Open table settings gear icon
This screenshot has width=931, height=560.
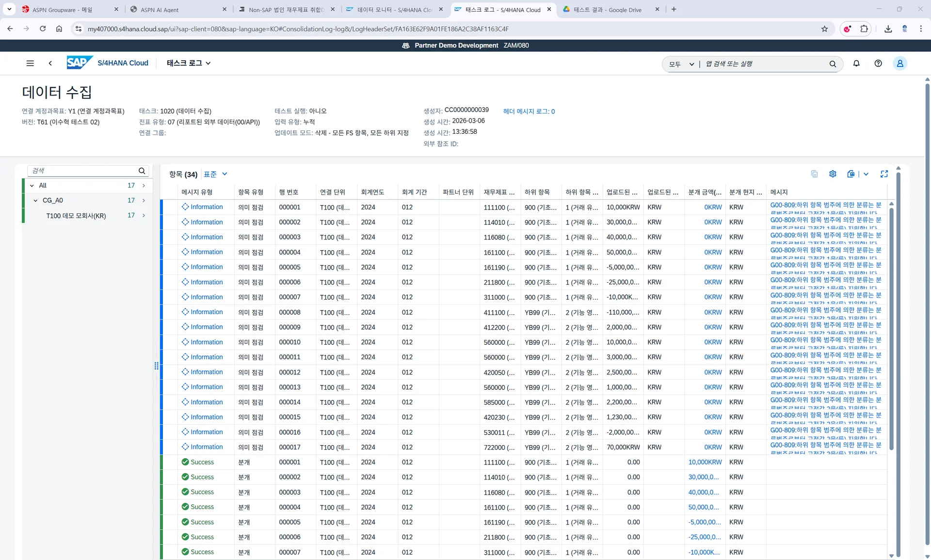pyautogui.click(x=833, y=174)
